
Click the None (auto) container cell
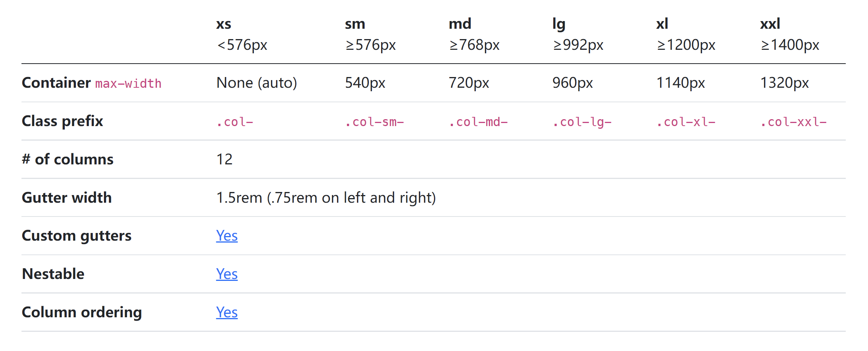[256, 83]
